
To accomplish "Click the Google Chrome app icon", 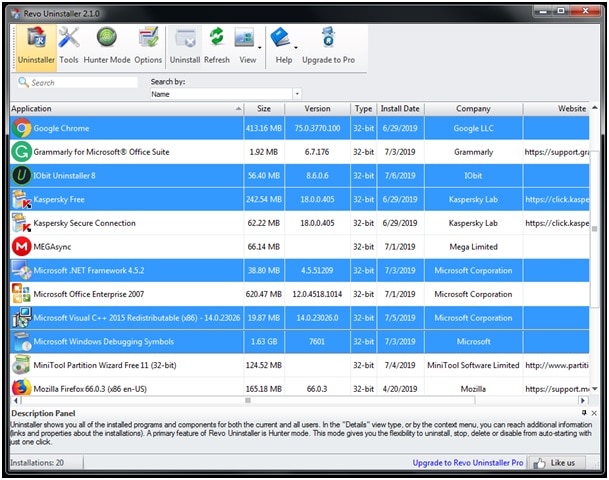I will [x=22, y=129].
